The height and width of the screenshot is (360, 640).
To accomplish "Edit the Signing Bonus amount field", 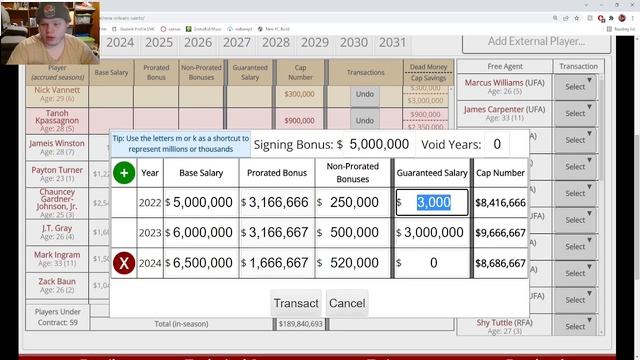I will coord(379,144).
